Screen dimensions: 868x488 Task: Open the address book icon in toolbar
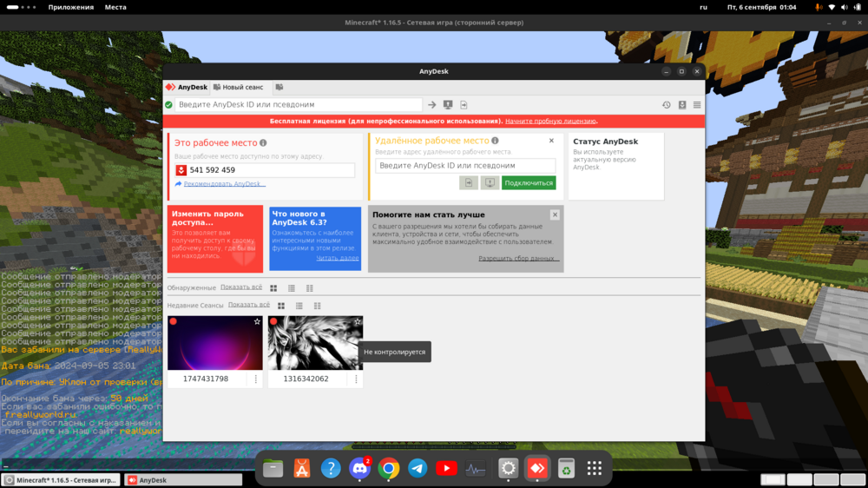point(682,105)
